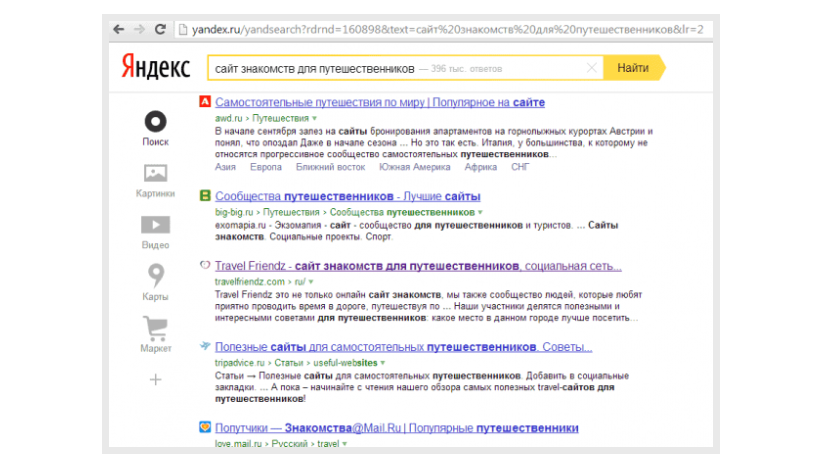This screenshot has height=467, width=823.
Task: Click the Travel Friendz heart favicon
Action: click(x=205, y=265)
